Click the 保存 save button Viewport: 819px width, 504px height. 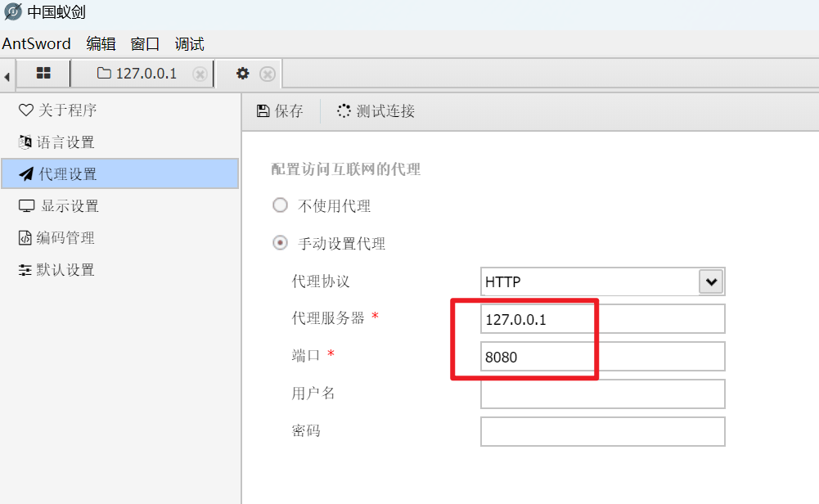280,110
